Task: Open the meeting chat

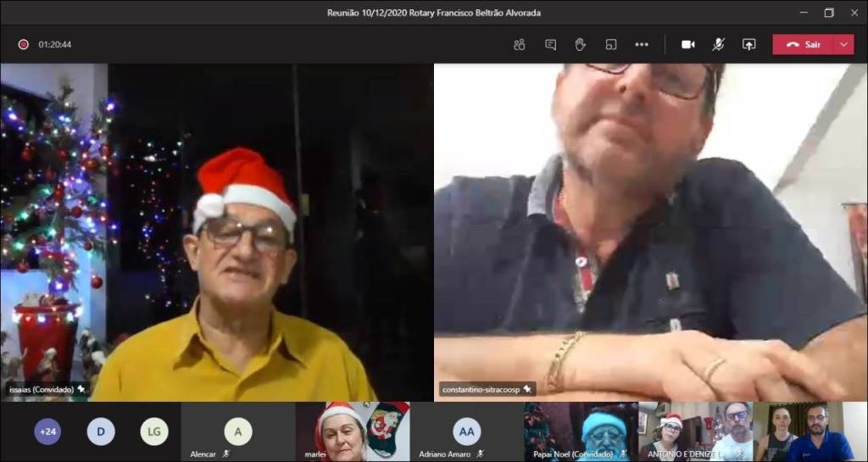Action: (550, 45)
